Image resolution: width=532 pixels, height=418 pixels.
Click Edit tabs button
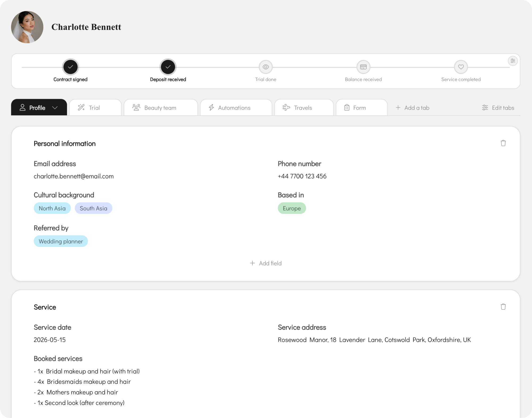498,108
